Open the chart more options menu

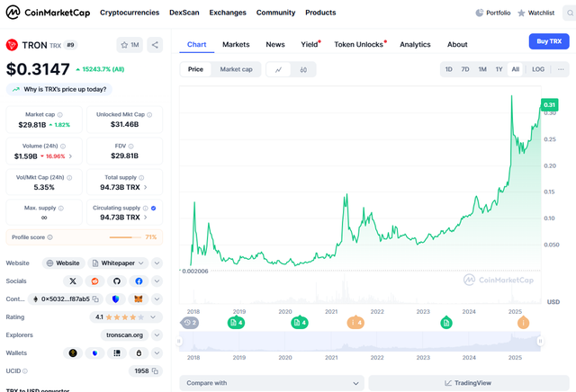click(x=561, y=69)
